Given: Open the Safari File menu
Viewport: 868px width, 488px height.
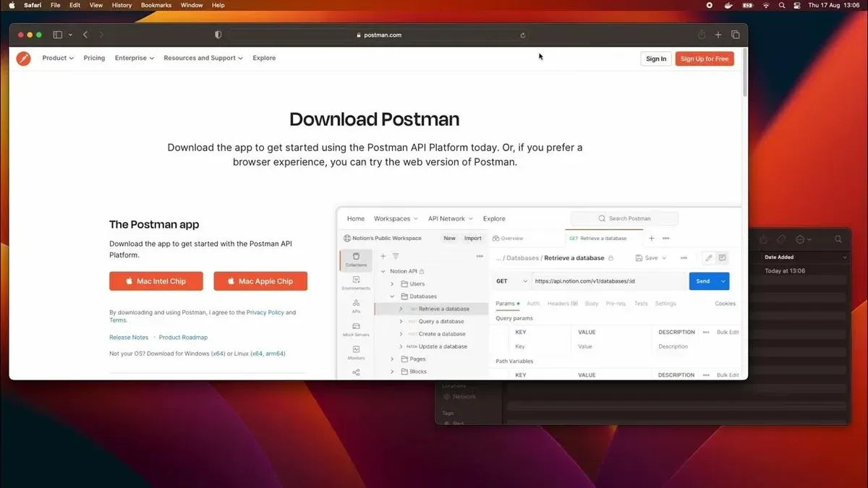Looking at the screenshot, I should (56, 5).
